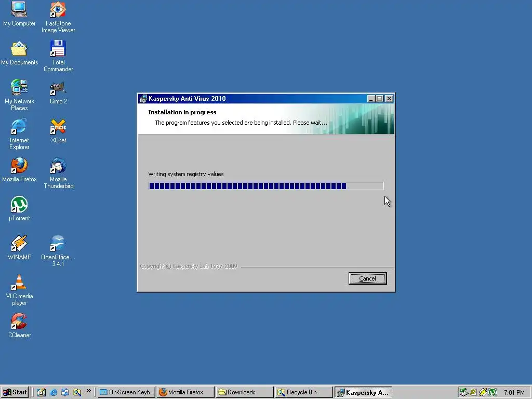532x399 pixels.
Task: Minimize the Kaspersky installer window
Action: point(371,99)
